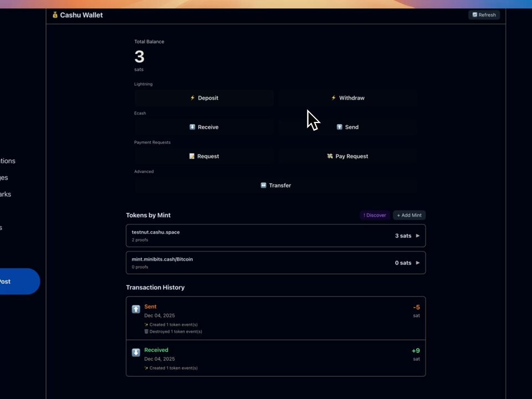Open the Lightning Deposit button
Viewport: 532px width, 399px height.
tap(204, 98)
